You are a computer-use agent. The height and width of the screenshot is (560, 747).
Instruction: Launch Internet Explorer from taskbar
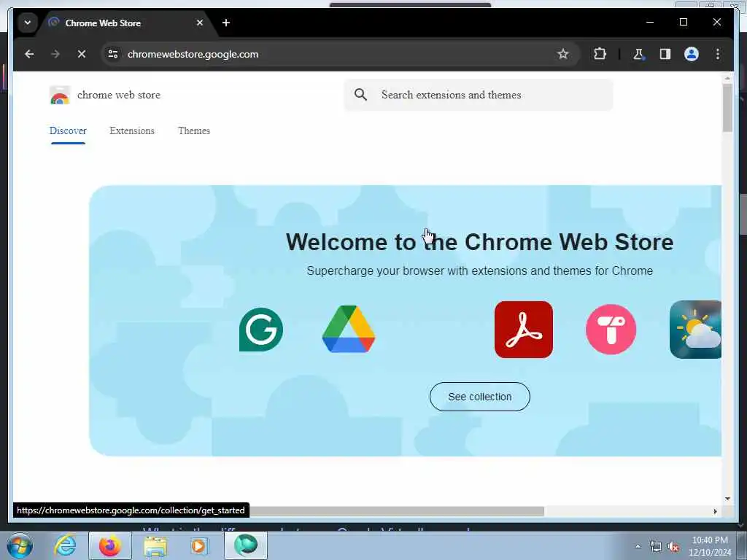coord(65,545)
